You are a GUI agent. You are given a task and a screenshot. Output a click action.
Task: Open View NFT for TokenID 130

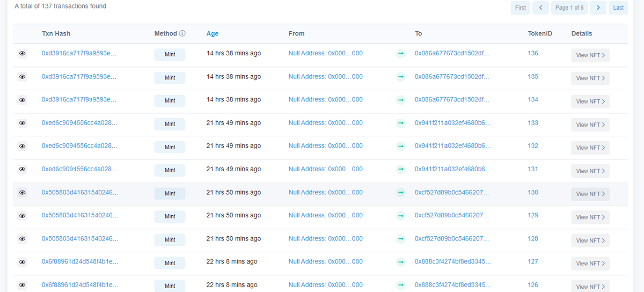(590, 194)
